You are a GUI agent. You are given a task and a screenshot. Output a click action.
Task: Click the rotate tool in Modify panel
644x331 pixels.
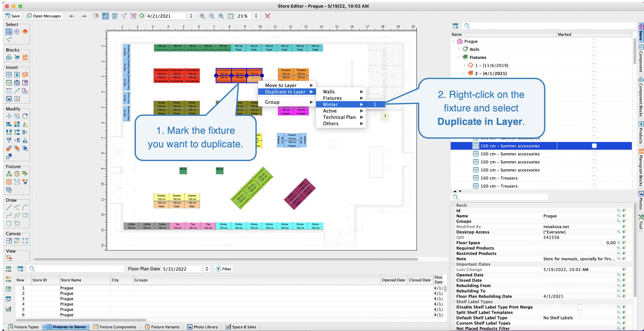pos(25,116)
